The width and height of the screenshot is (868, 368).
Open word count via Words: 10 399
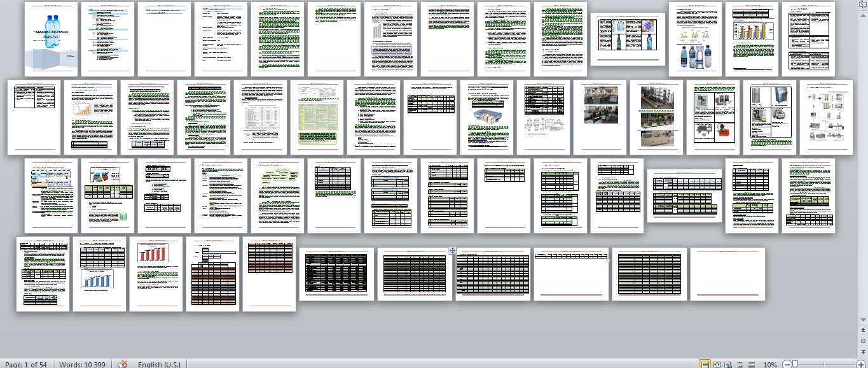pos(82,364)
